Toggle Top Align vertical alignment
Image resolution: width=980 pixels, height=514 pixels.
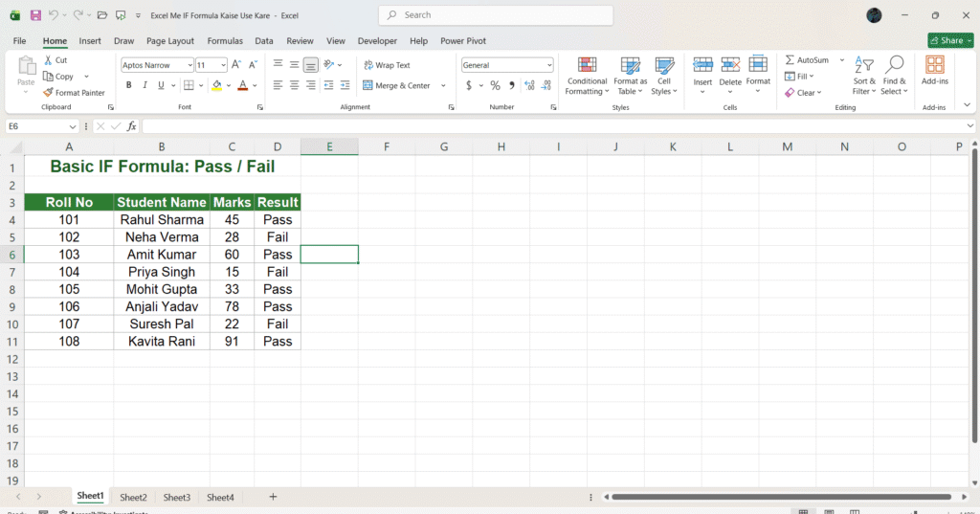(278, 64)
